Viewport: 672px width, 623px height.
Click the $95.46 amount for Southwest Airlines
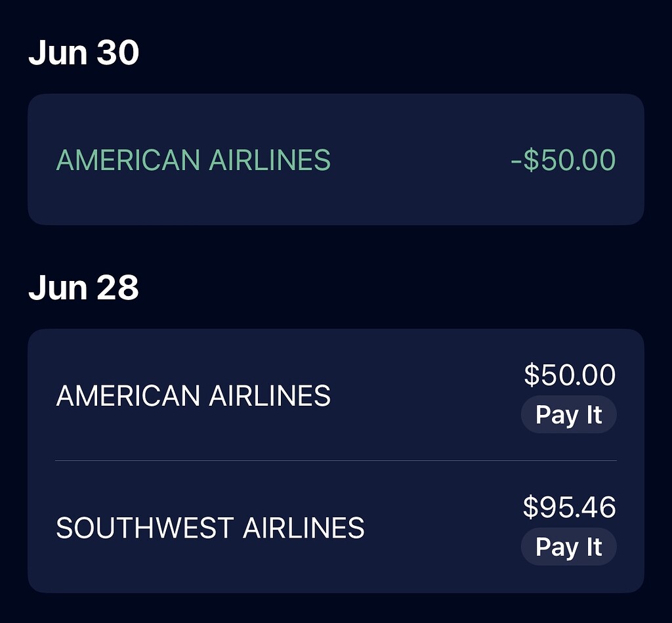click(568, 507)
